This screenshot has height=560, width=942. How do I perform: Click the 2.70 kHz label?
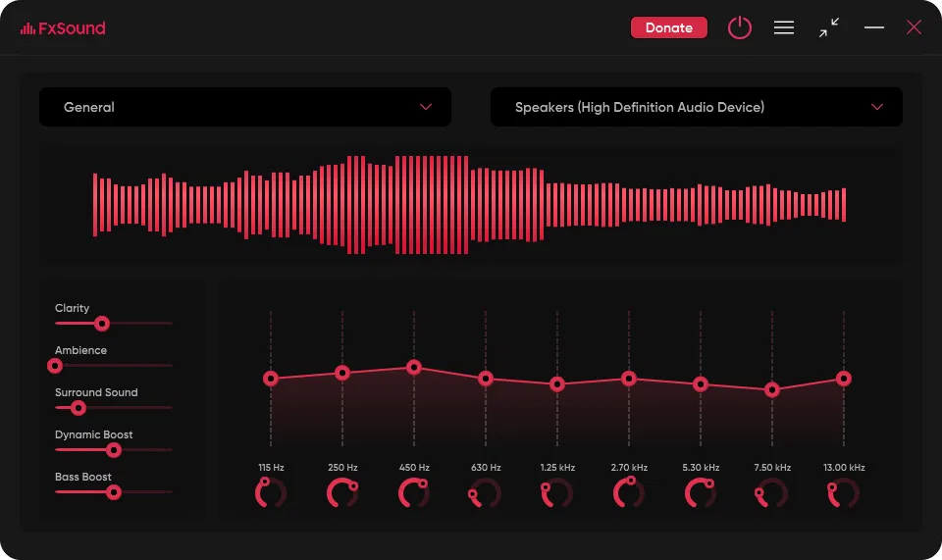(x=629, y=468)
